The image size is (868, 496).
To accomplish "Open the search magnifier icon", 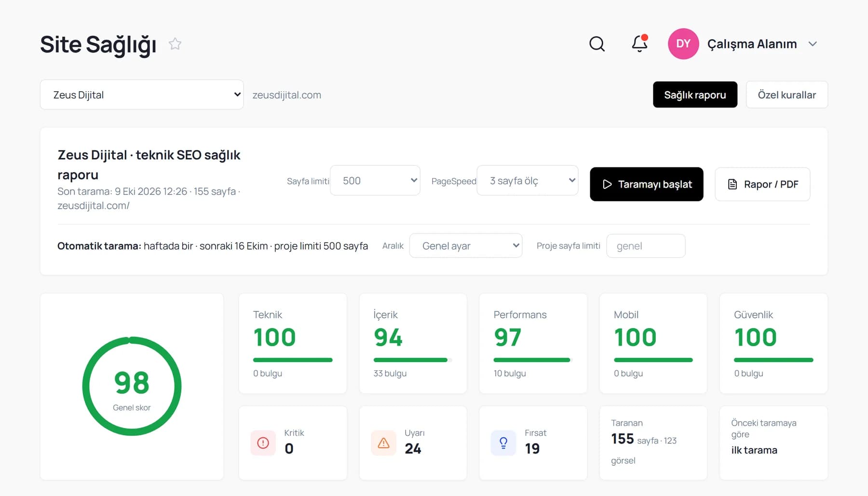I will 597,44.
